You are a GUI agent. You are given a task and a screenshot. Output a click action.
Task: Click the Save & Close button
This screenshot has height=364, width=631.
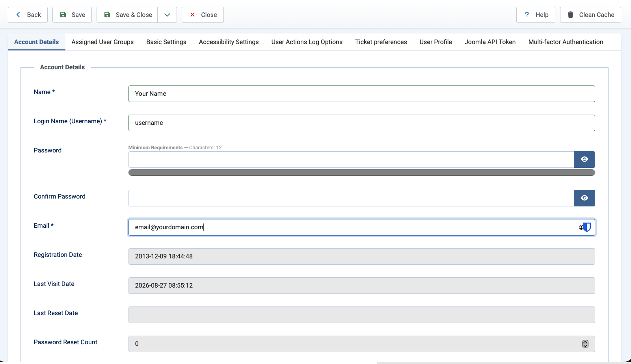tap(127, 15)
